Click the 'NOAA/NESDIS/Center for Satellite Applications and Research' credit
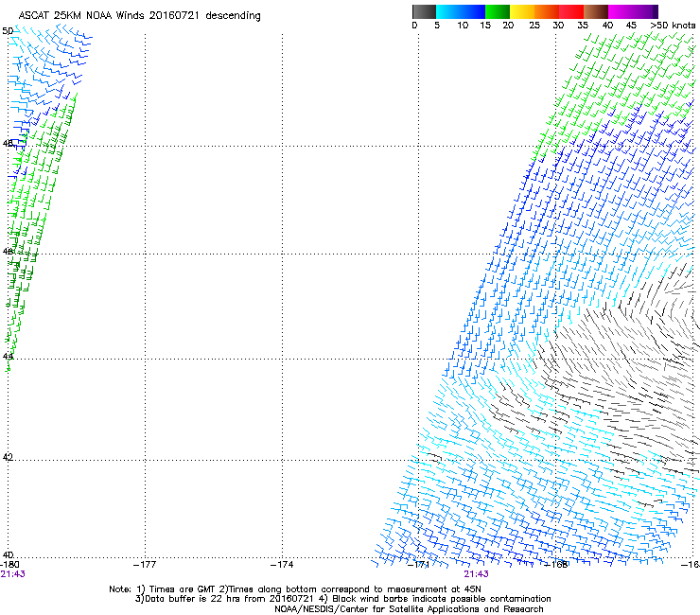This screenshot has height=615, width=700. 409,609
